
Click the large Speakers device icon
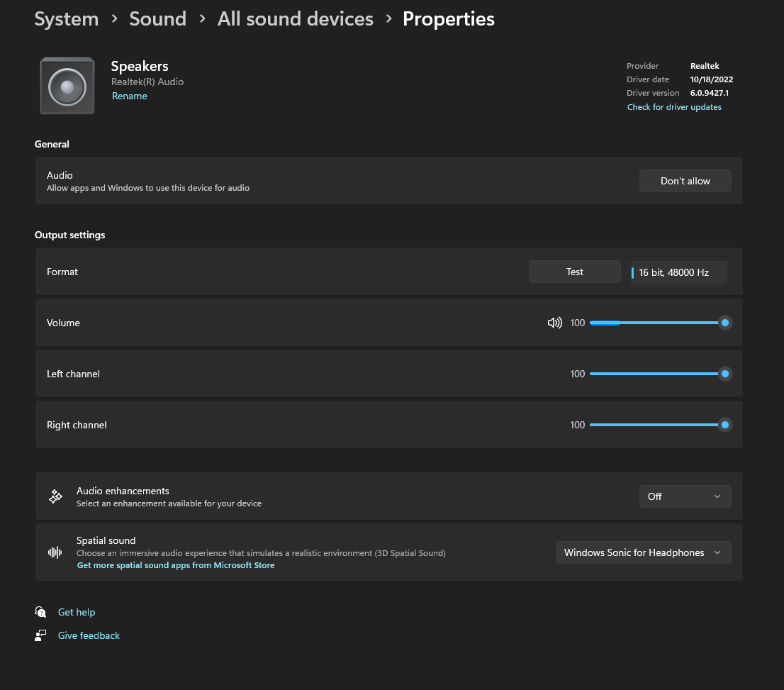pyautogui.click(x=67, y=86)
